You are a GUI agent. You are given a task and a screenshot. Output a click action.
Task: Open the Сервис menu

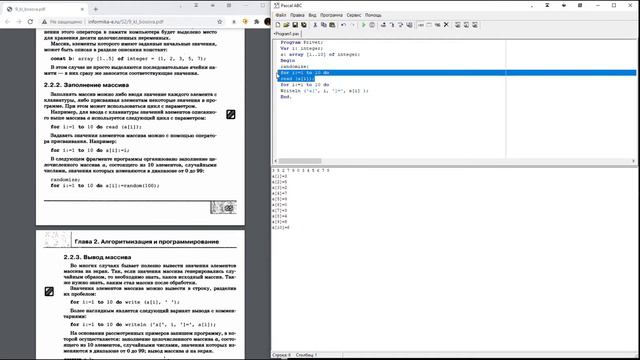point(354,15)
